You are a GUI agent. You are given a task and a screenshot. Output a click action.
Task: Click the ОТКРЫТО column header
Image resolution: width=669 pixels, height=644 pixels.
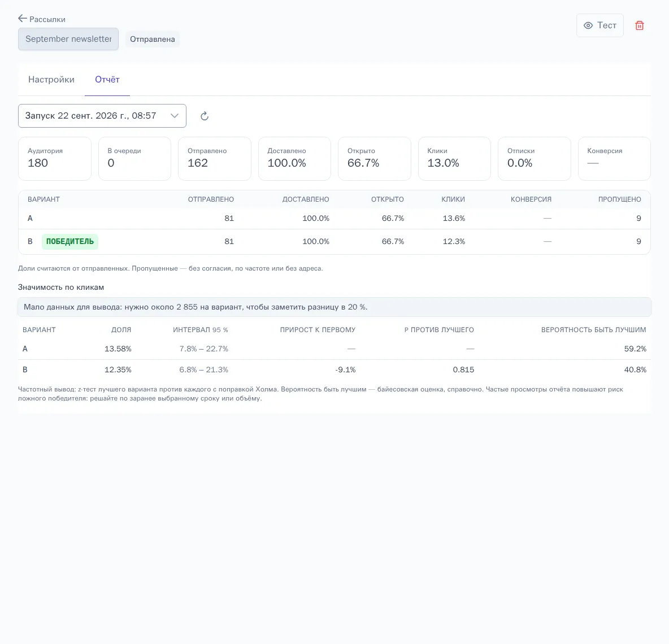pyautogui.click(x=388, y=199)
